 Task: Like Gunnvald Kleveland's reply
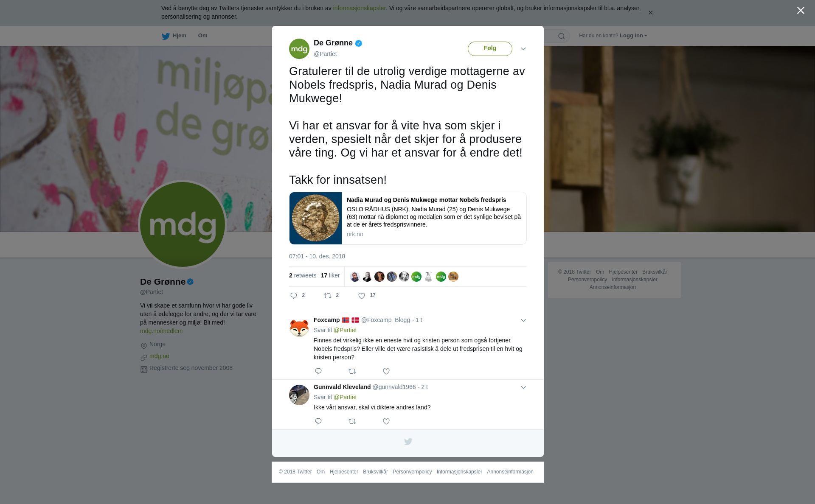point(386,421)
